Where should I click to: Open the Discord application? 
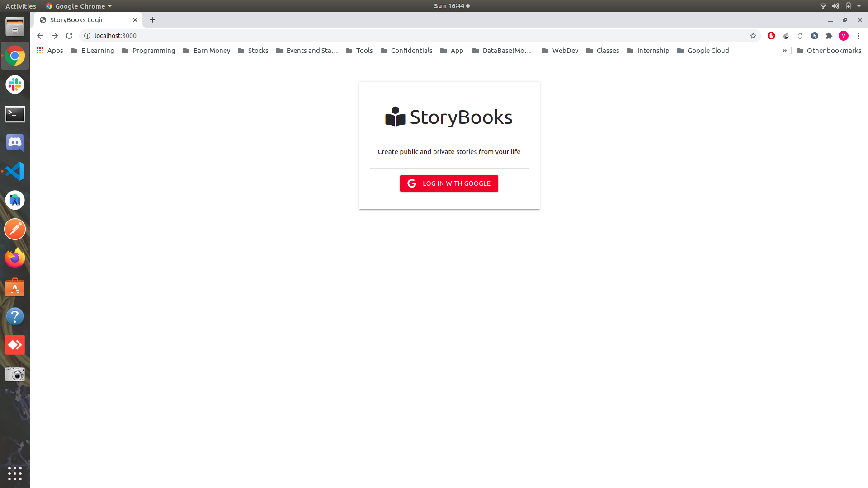[15, 142]
